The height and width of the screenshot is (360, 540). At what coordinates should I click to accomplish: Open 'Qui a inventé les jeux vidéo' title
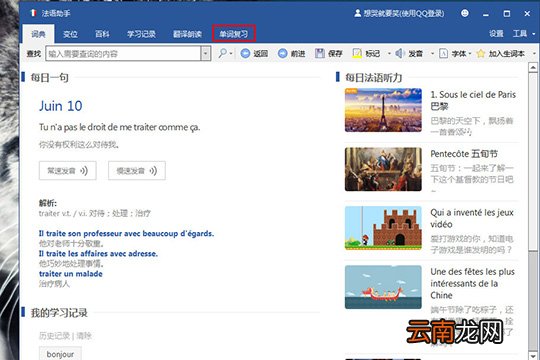(472, 218)
